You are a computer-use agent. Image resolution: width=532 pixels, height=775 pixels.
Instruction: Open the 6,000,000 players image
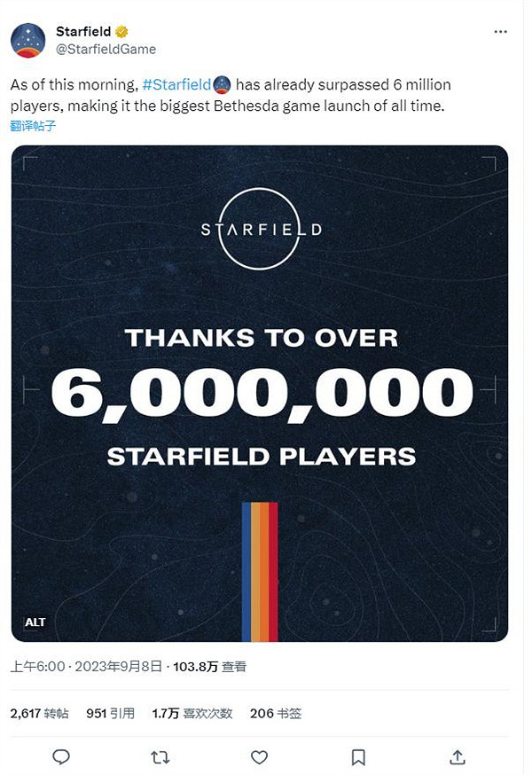tap(260, 393)
